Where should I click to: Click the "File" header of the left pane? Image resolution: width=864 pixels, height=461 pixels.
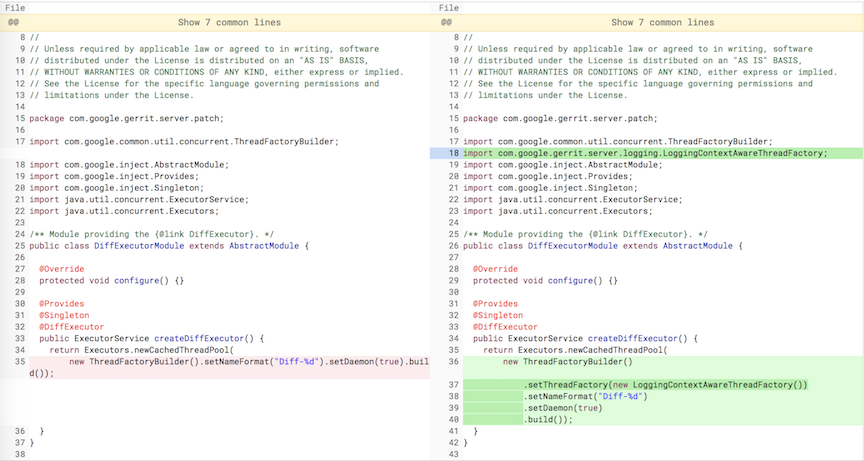pos(15,7)
